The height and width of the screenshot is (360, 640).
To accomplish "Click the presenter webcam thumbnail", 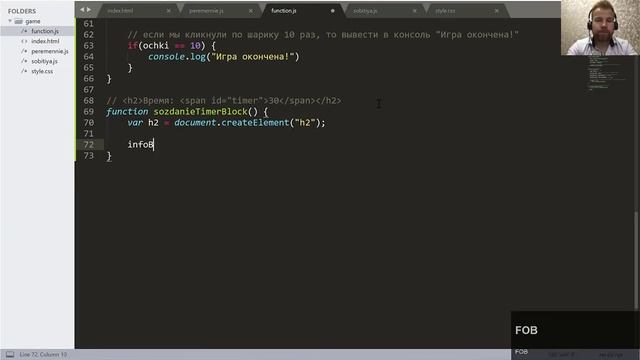I will (x=600, y=27).
